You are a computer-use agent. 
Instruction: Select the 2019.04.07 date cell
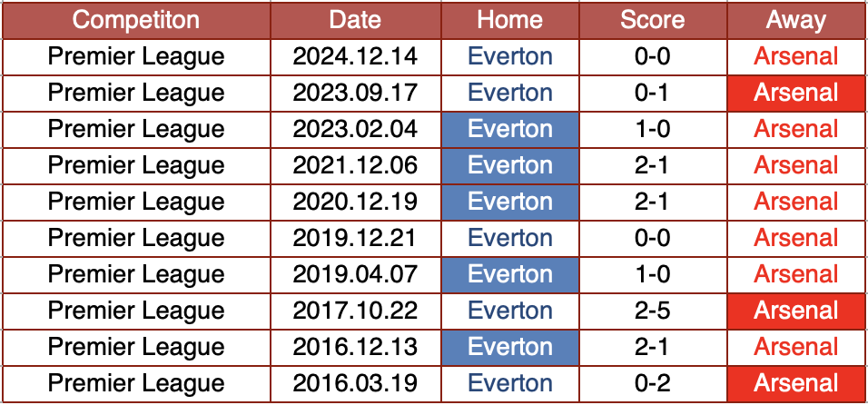click(x=355, y=274)
